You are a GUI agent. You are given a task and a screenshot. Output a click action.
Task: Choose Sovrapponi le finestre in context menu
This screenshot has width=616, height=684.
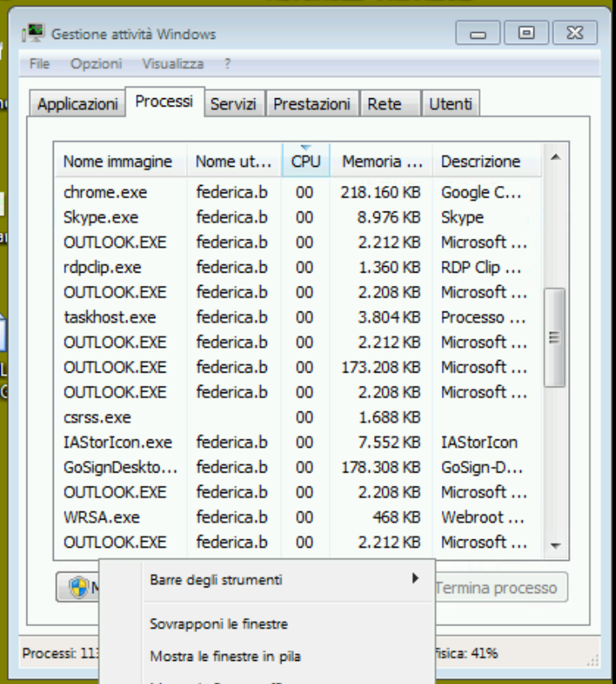click(219, 624)
